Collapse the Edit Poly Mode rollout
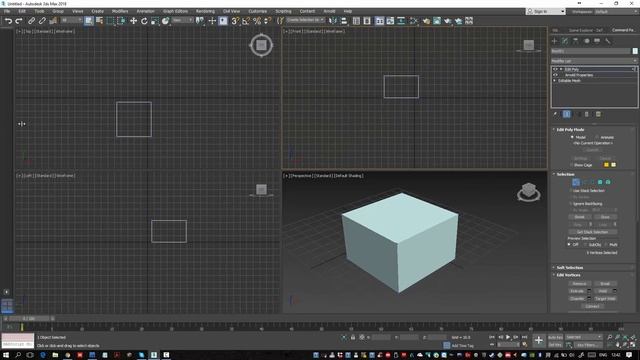640x360 pixels. pyautogui.click(x=570, y=129)
